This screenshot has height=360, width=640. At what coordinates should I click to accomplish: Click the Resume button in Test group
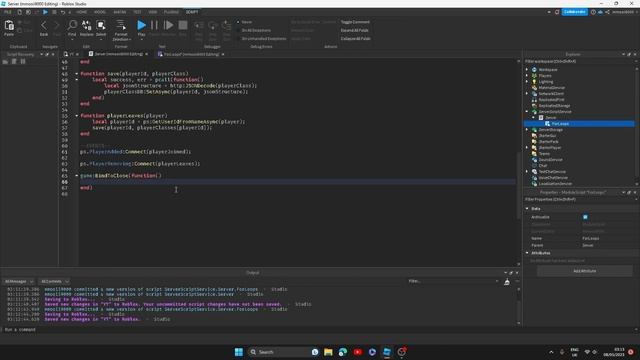[168, 25]
